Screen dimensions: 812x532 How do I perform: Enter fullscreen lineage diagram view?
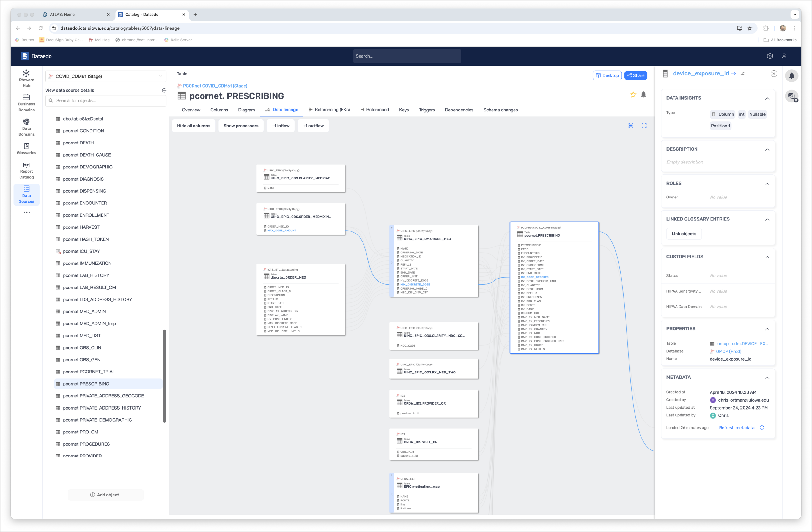click(644, 126)
